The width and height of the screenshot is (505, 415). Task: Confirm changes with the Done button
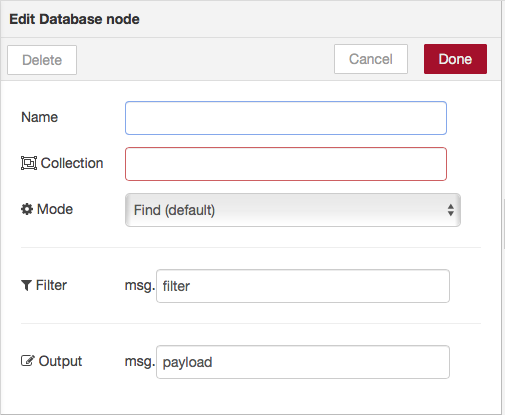click(455, 59)
